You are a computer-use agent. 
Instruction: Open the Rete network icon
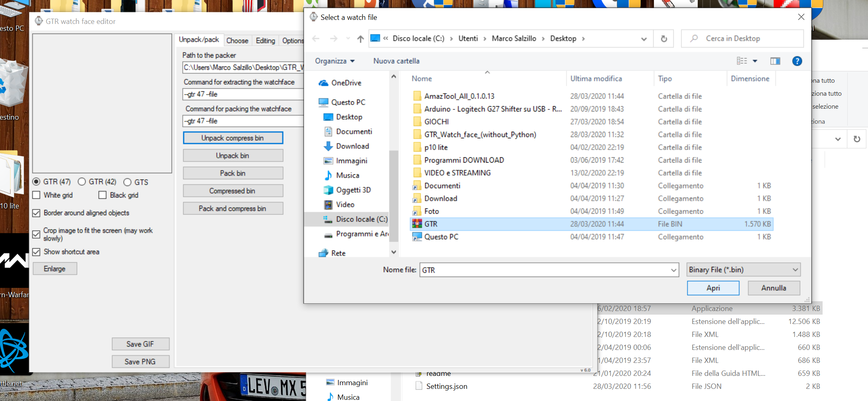click(x=323, y=253)
